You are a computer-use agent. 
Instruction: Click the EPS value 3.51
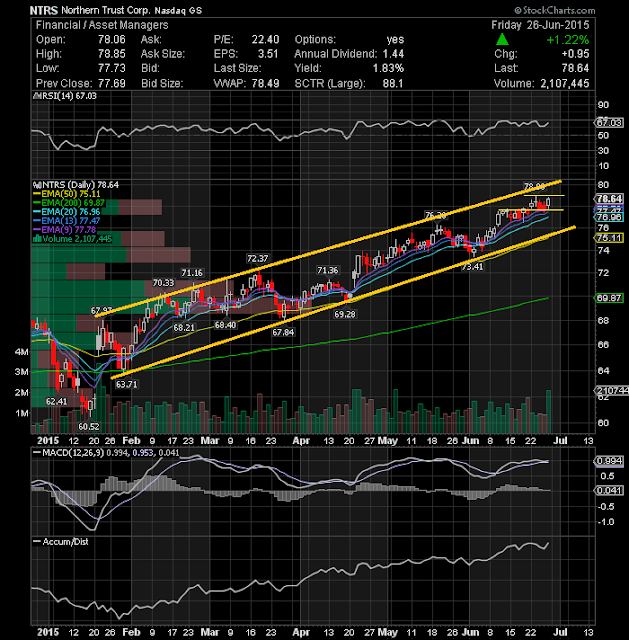click(268, 54)
